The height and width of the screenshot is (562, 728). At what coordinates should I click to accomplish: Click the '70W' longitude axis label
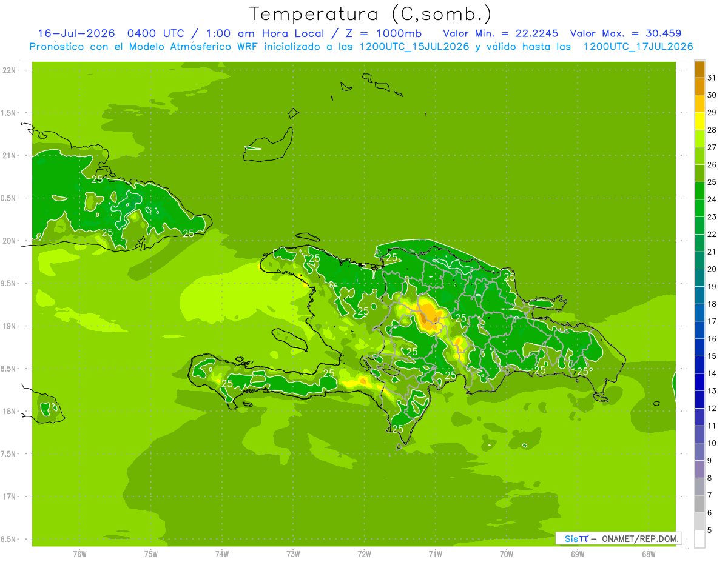(x=507, y=554)
